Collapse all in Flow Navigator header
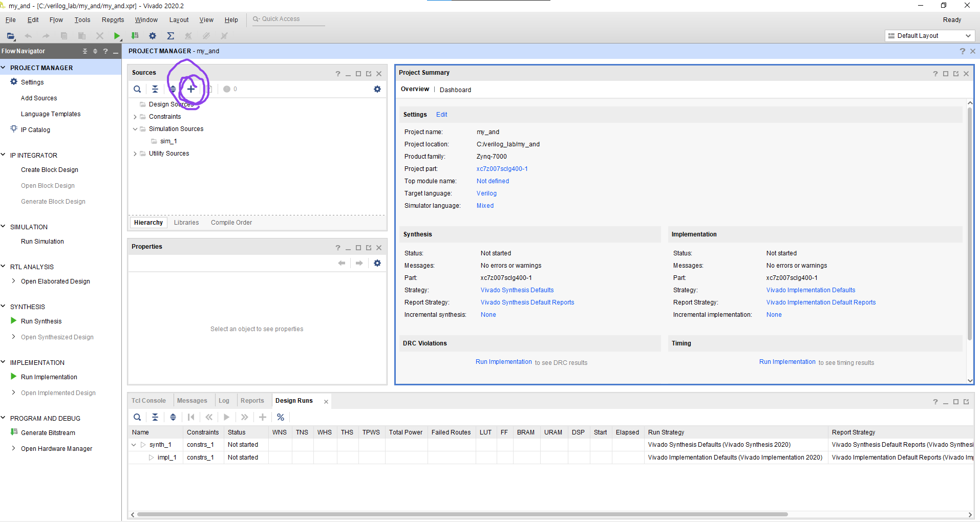This screenshot has height=522, width=980. click(85, 51)
